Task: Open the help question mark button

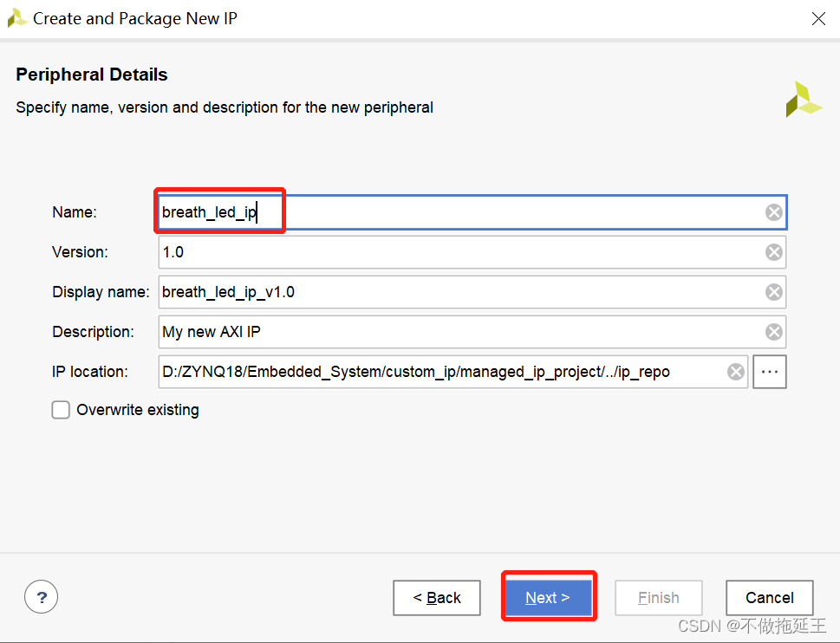Action: 42,597
